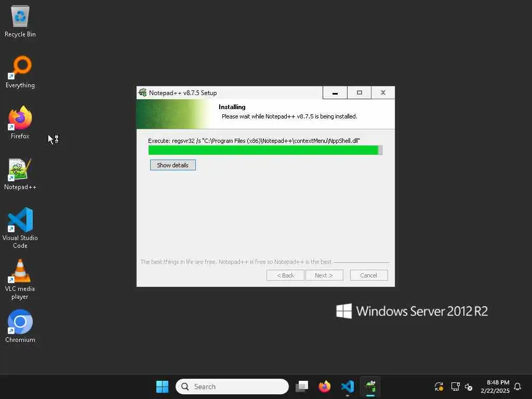Viewport: 532px width, 399px height.
Task: Select the Chromium desktop shortcut
Action: tap(20, 326)
